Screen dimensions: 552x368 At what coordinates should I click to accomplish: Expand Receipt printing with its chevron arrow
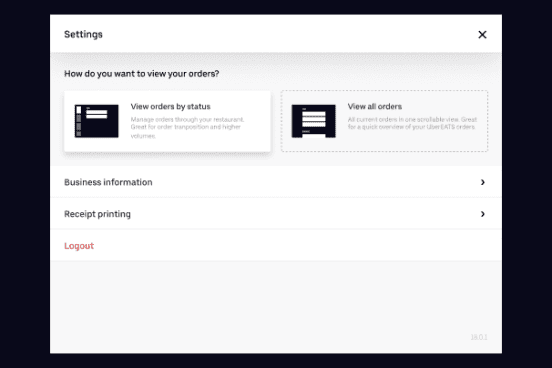(483, 214)
